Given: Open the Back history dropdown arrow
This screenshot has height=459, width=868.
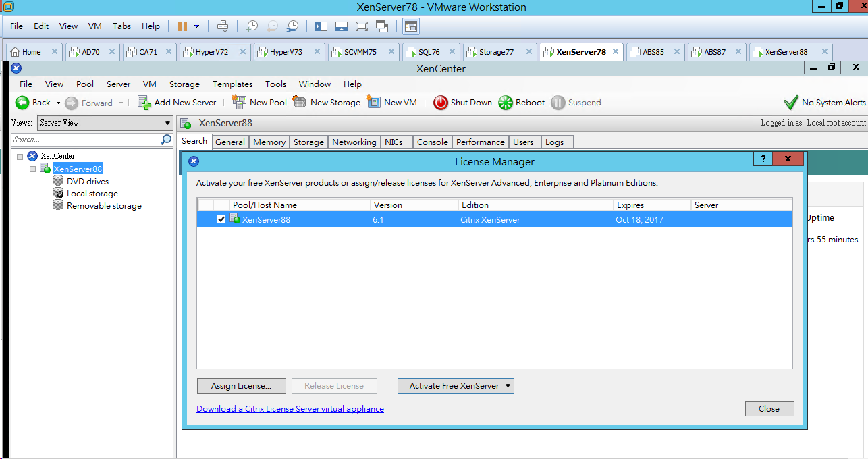Looking at the screenshot, I should pyautogui.click(x=58, y=103).
